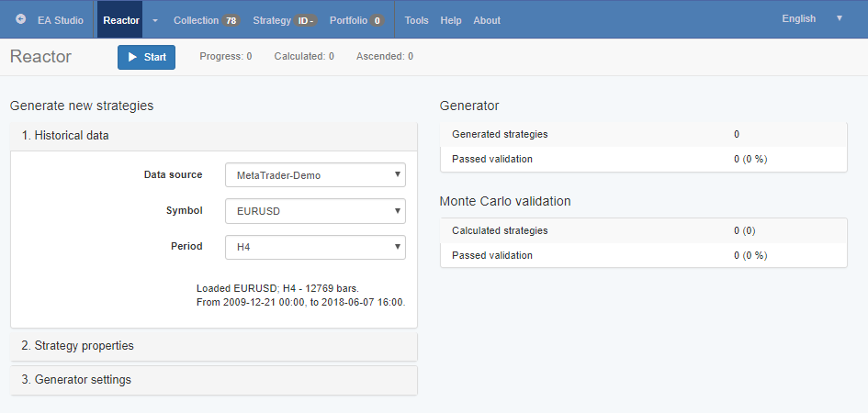Click the Strategy ID badge
This screenshot has width=868, height=413.
(x=307, y=20)
